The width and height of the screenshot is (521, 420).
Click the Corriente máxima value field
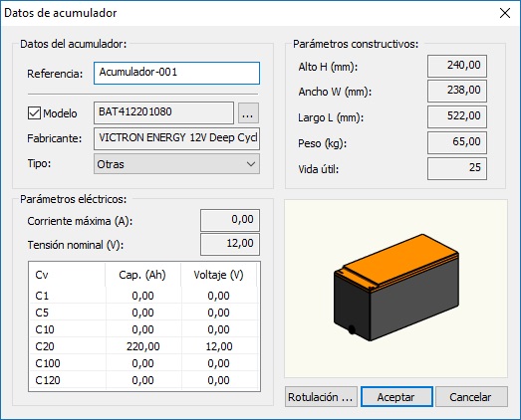click(230, 220)
